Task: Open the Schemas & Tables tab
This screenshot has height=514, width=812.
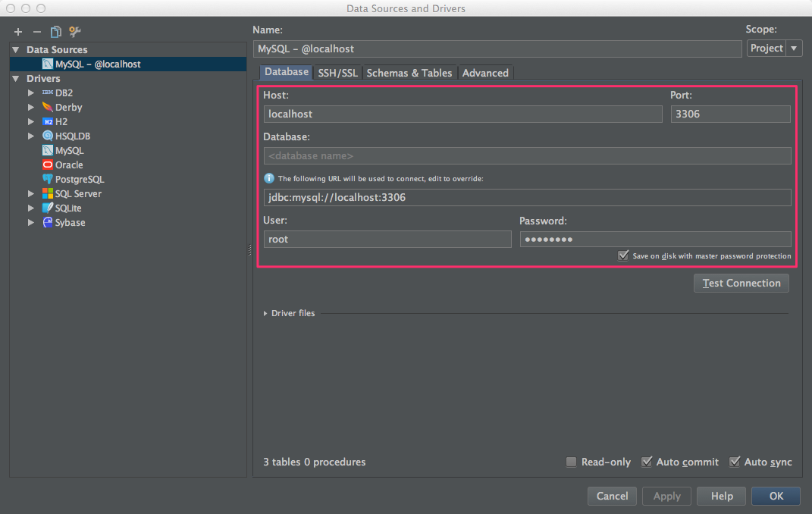Action: [x=409, y=73]
